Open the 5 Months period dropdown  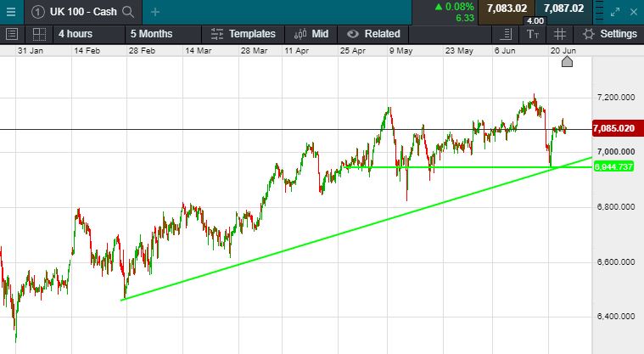[151, 34]
